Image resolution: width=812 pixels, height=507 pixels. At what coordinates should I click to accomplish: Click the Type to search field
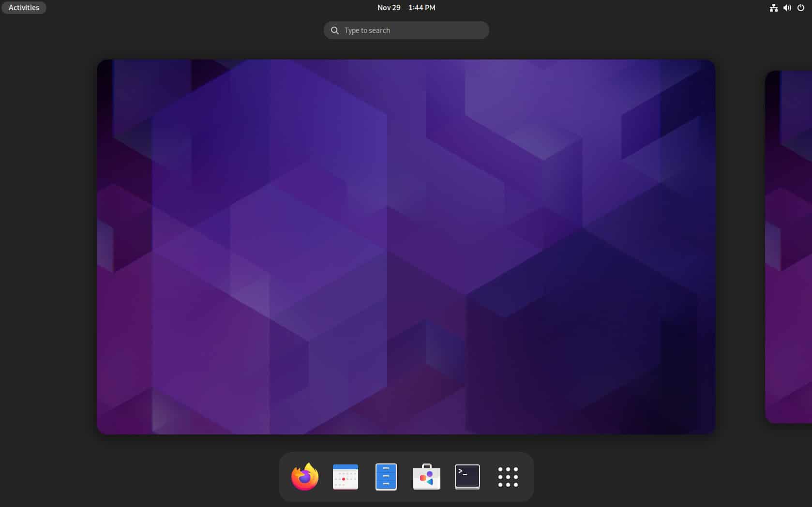pos(406,30)
